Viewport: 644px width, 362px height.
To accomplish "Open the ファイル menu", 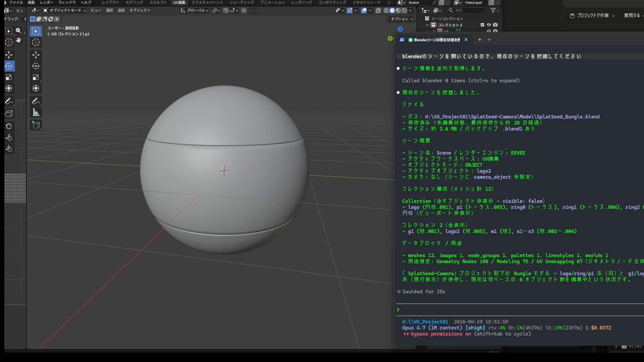I will 16,2.
